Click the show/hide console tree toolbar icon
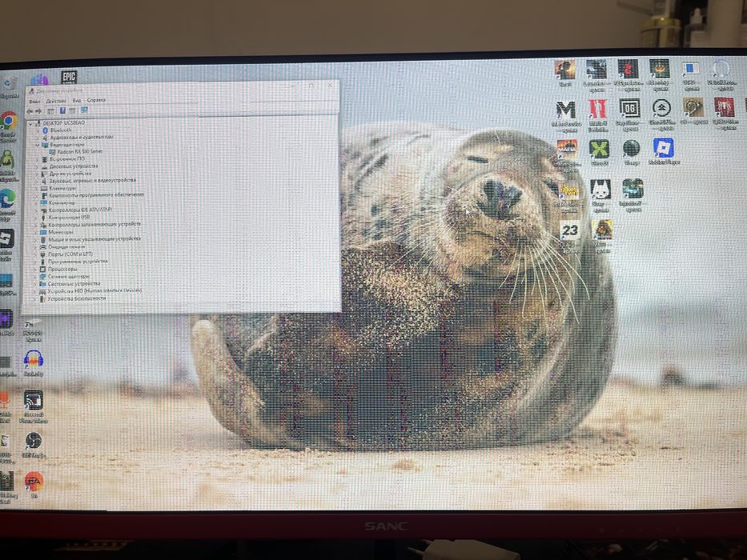This screenshot has width=747, height=560. (x=51, y=111)
